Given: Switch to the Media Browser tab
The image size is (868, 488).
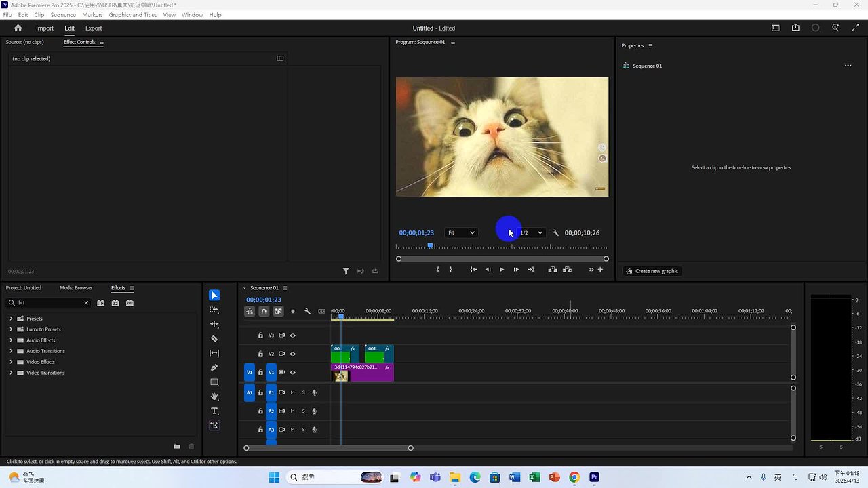Looking at the screenshot, I should [76, 287].
